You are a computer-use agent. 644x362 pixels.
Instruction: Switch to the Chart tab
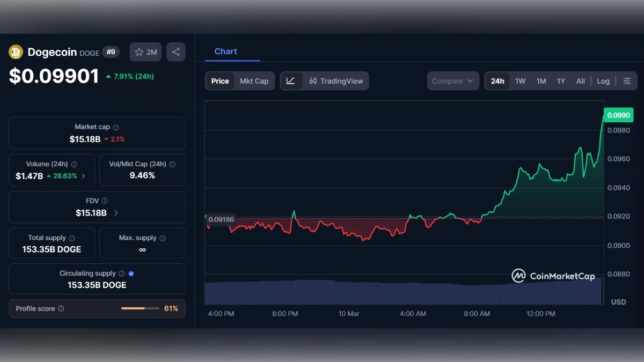tap(225, 51)
